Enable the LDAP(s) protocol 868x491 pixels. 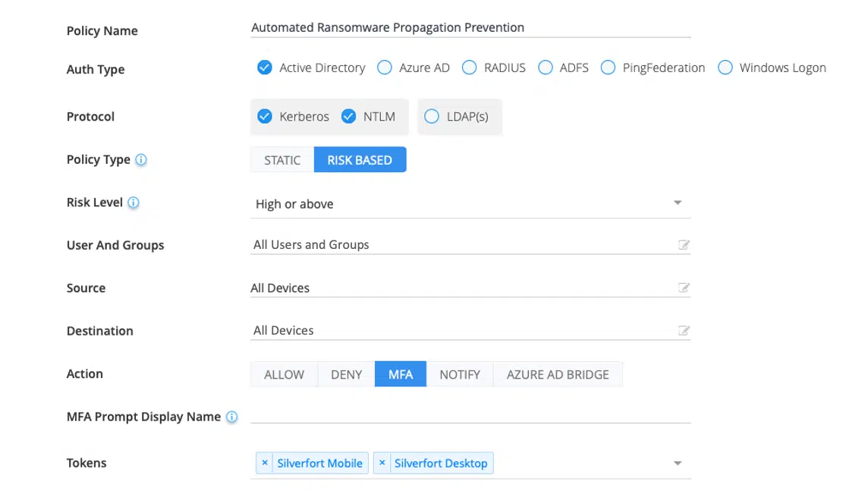(x=432, y=116)
